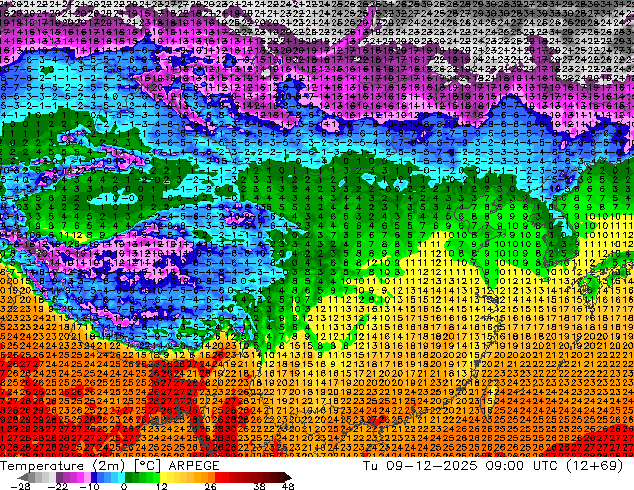634x490 pixels.
Task: Click the 'Temperature (2m)' title text
Action: (x=62, y=466)
